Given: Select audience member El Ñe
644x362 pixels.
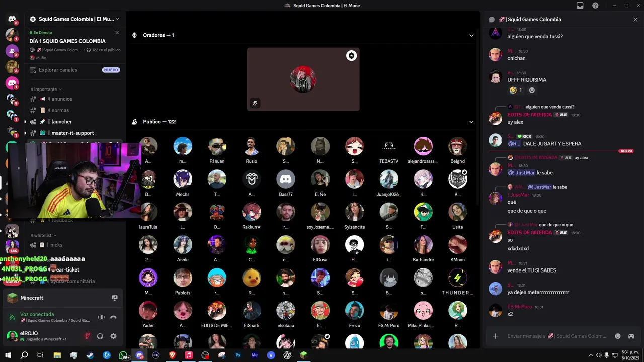Looking at the screenshot, I should [x=320, y=183].
